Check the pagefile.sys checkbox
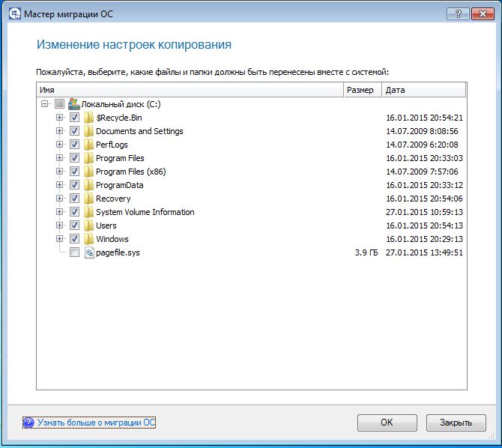This screenshot has width=502, height=448. [x=74, y=252]
